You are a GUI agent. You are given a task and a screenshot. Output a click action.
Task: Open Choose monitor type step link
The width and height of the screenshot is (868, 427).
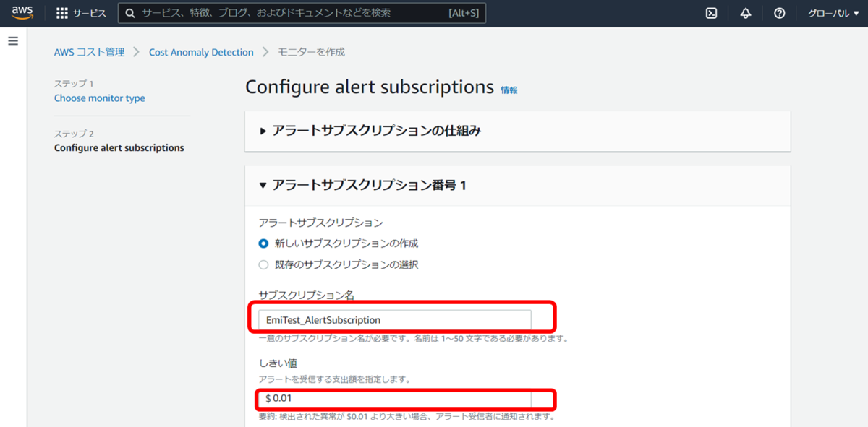click(x=100, y=98)
